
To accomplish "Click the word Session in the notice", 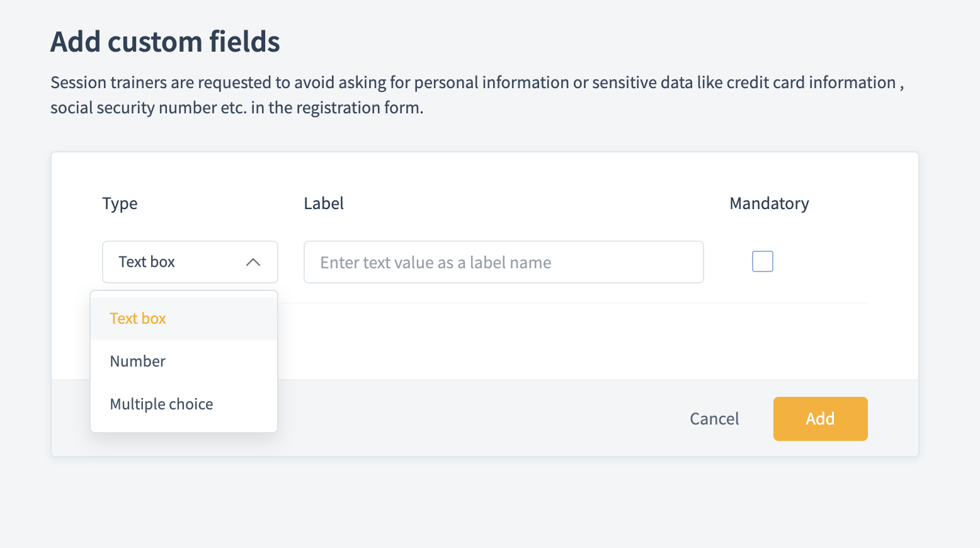I will (x=78, y=83).
